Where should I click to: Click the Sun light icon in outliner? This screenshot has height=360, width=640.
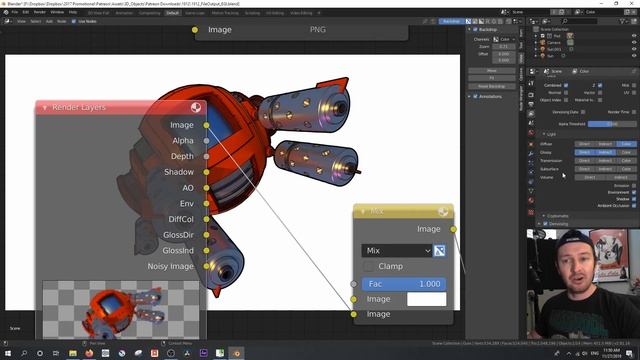tap(542, 56)
